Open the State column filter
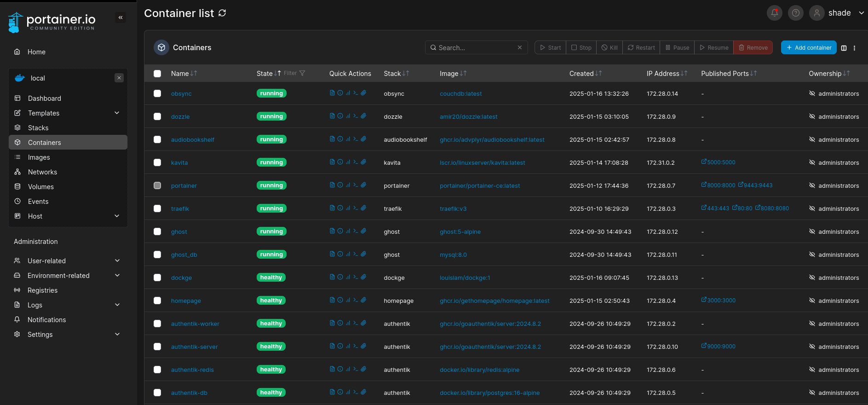This screenshot has height=405, width=868. 294,73
